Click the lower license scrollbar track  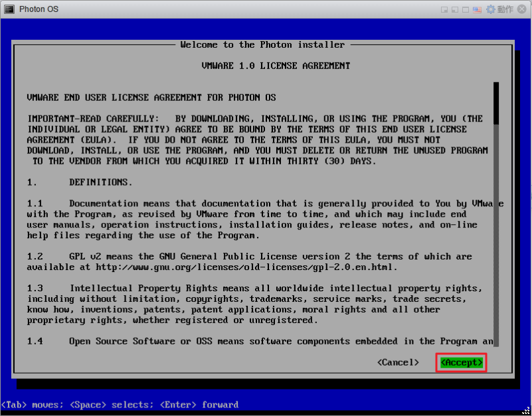(496, 236)
